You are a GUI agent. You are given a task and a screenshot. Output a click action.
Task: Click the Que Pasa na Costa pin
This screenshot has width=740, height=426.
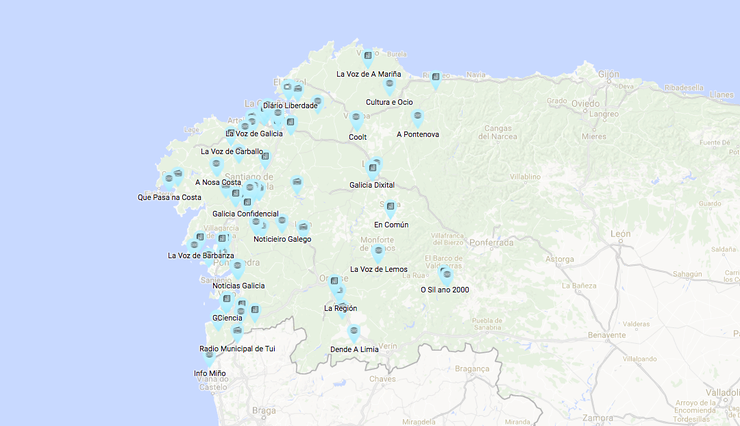(169, 182)
